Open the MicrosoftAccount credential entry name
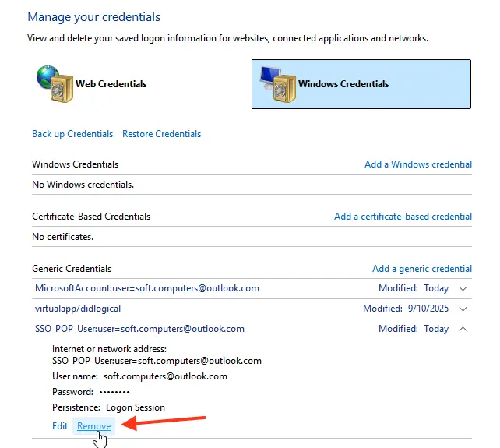The height and width of the screenshot is (448, 500). click(147, 288)
